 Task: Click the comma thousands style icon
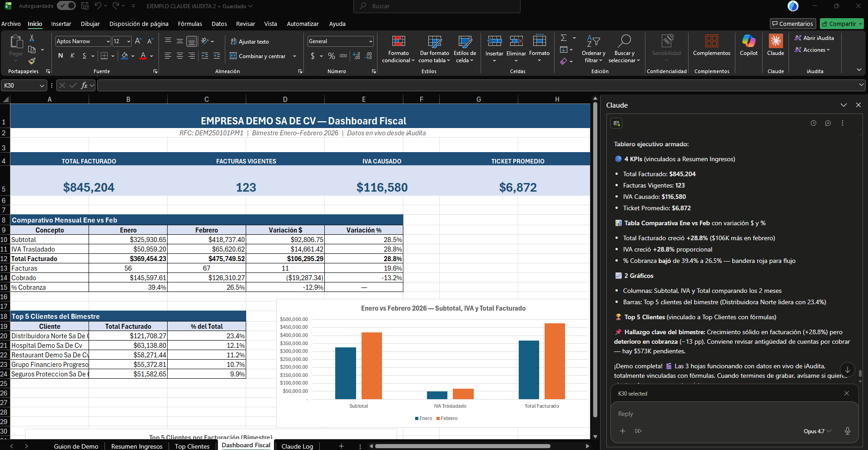tap(343, 56)
